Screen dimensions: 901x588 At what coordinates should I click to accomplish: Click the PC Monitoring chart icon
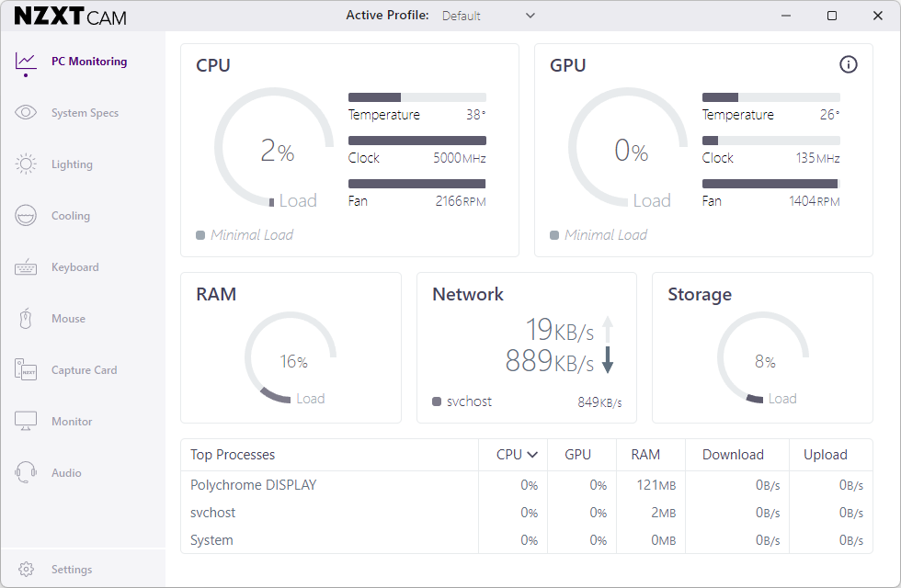pyautogui.click(x=26, y=62)
